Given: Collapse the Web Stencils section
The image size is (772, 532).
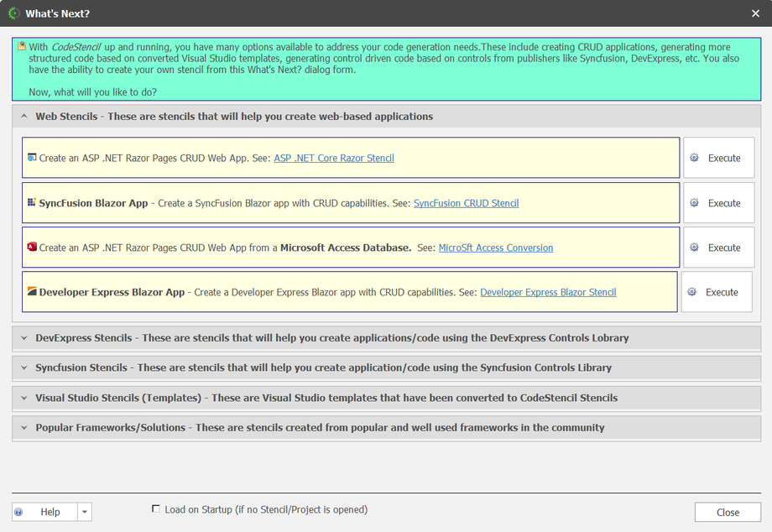Looking at the screenshot, I should [23, 117].
